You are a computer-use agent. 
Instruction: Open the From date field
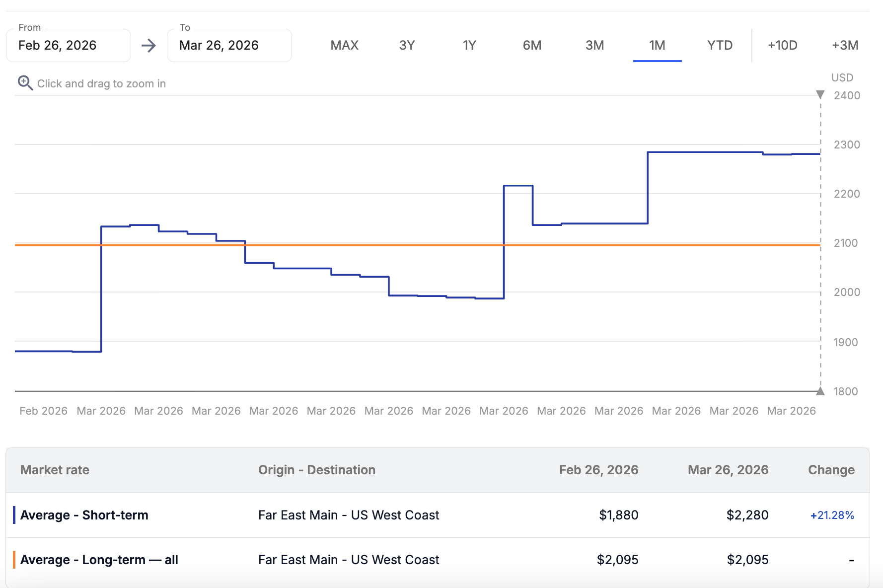69,45
